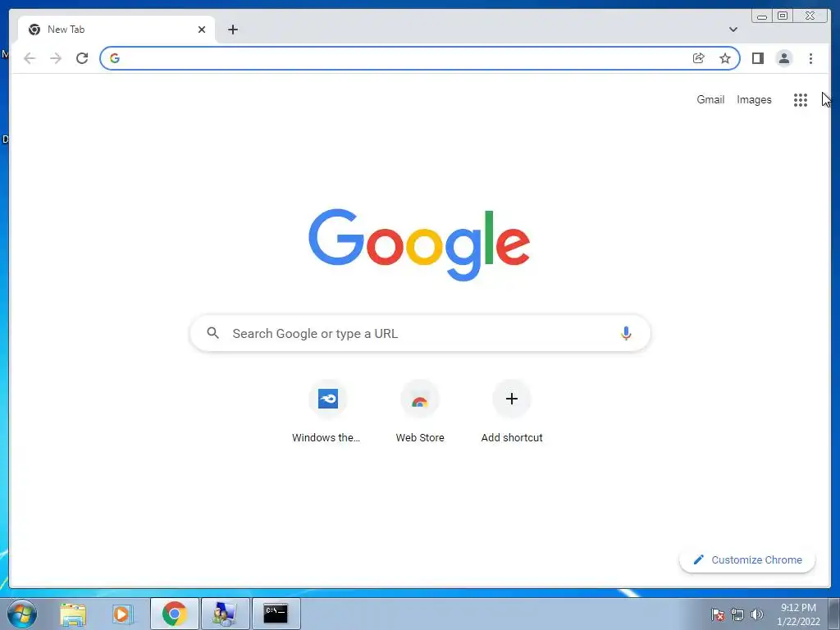Viewport: 840px width, 630px height.
Task: Open the Windows themes shortcut tile
Action: [326, 412]
